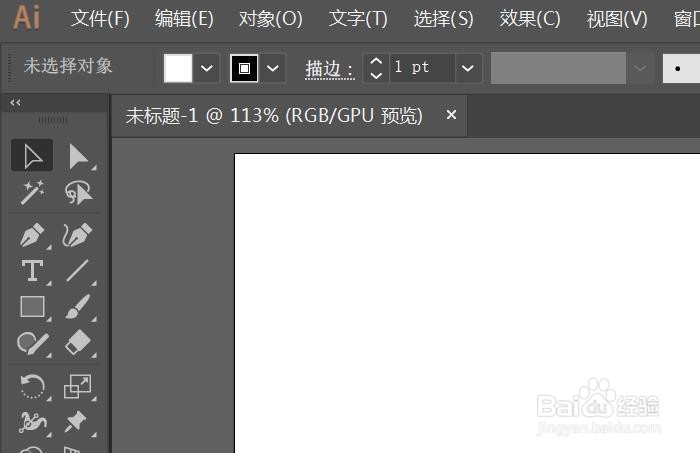Select the Rectangle tool

pos(33,307)
